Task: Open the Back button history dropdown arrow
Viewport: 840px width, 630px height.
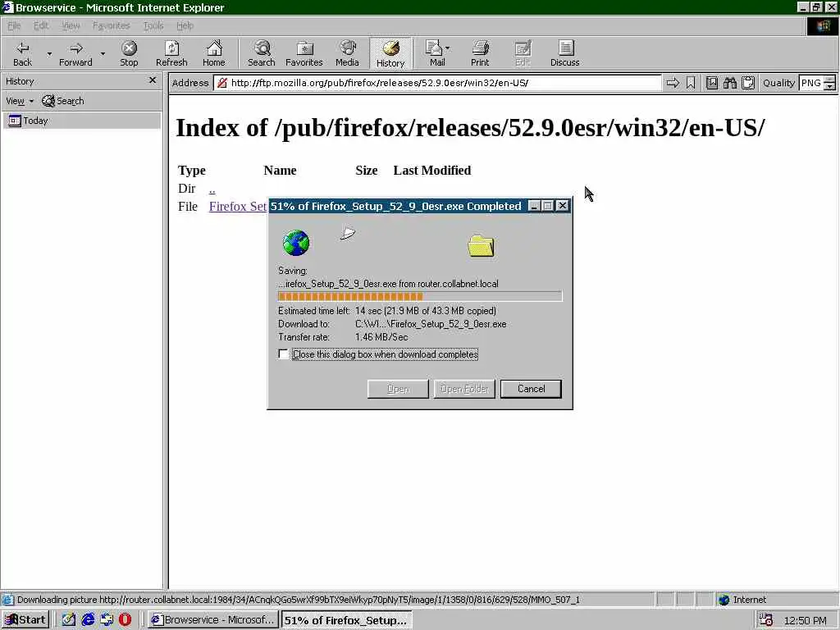Action: coord(49,53)
